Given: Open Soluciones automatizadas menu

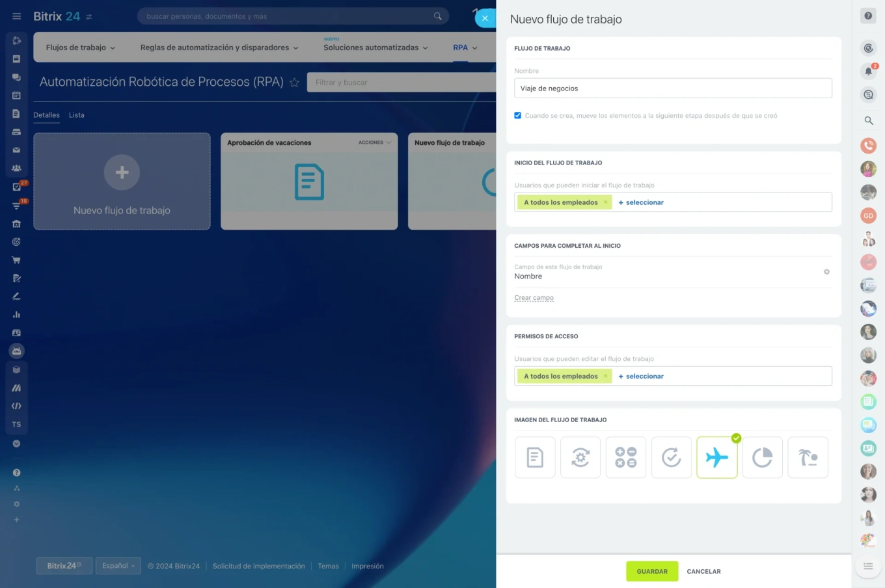Looking at the screenshot, I should (x=375, y=47).
